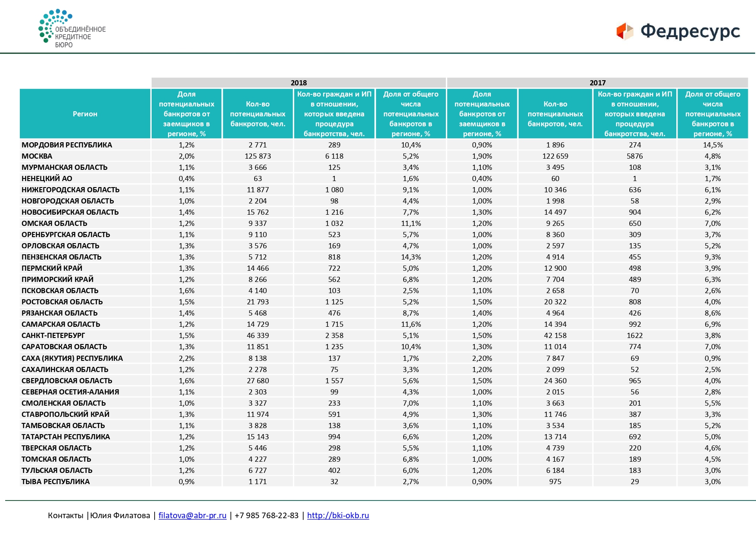Click the phone number +7 985 768-22-83

tap(267, 515)
